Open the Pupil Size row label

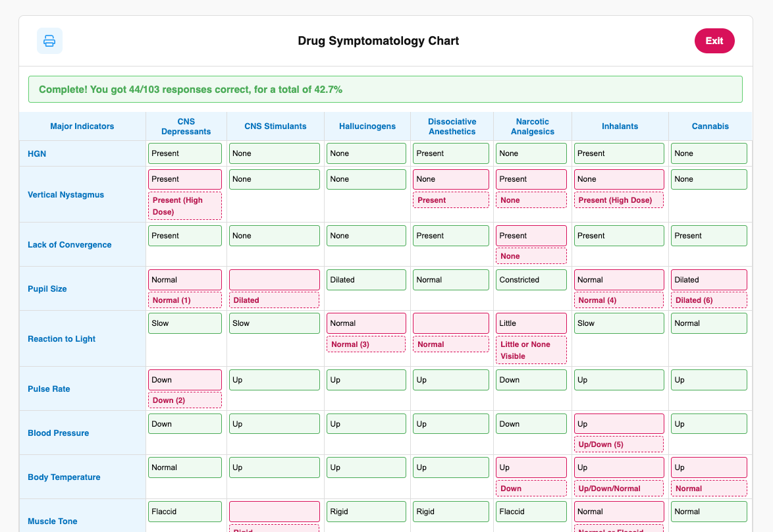click(x=46, y=288)
